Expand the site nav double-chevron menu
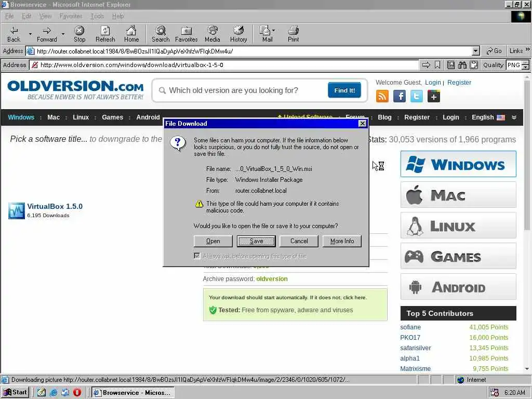 [x=514, y=117]
